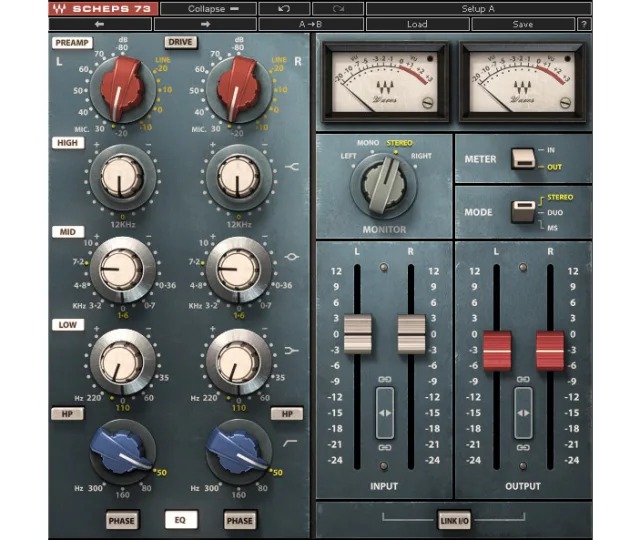Click the mid bell curve icon
640x540 pixels.
[x=292, y=257]
